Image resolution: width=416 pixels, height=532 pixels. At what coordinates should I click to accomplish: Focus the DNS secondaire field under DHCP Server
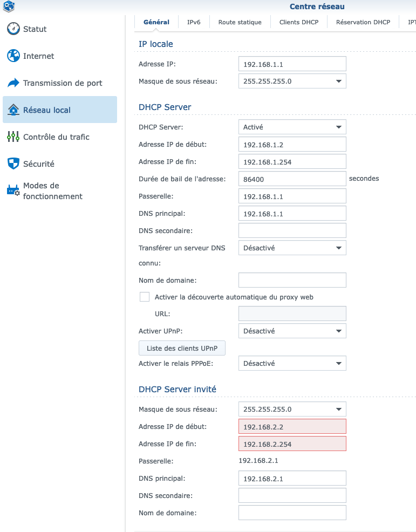tap(292, 231)
